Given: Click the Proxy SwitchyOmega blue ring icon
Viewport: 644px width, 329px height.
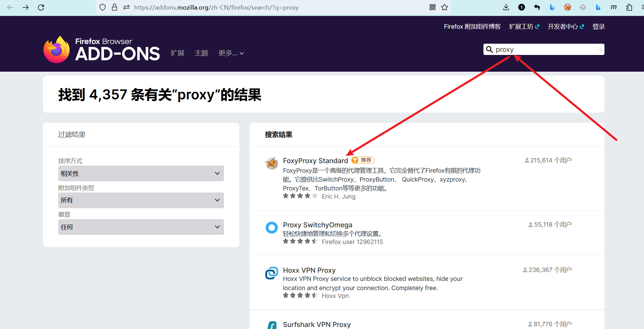Looking at the screenshot, I should [x=272, y=228].
